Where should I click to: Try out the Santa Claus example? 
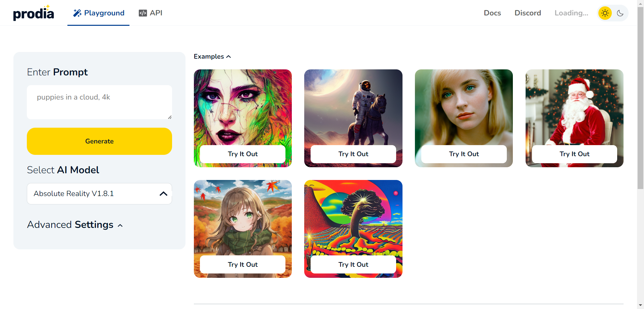point(574,154)
